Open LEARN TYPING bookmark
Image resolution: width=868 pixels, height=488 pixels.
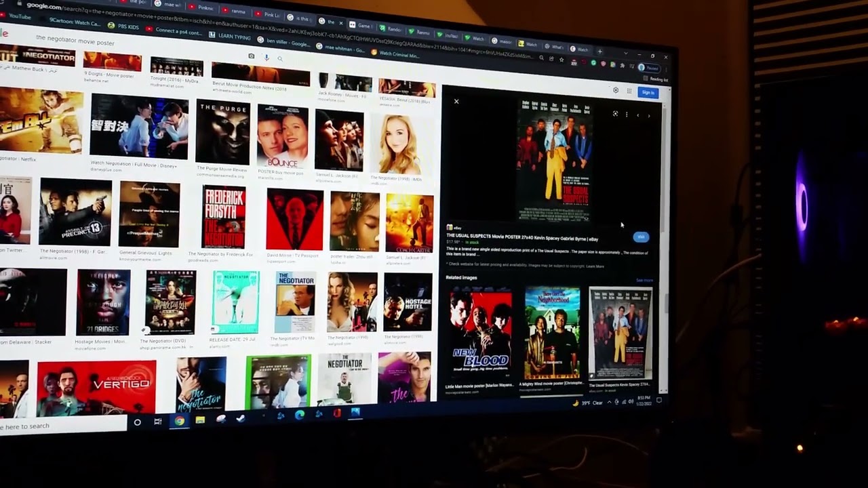(231, 37)
